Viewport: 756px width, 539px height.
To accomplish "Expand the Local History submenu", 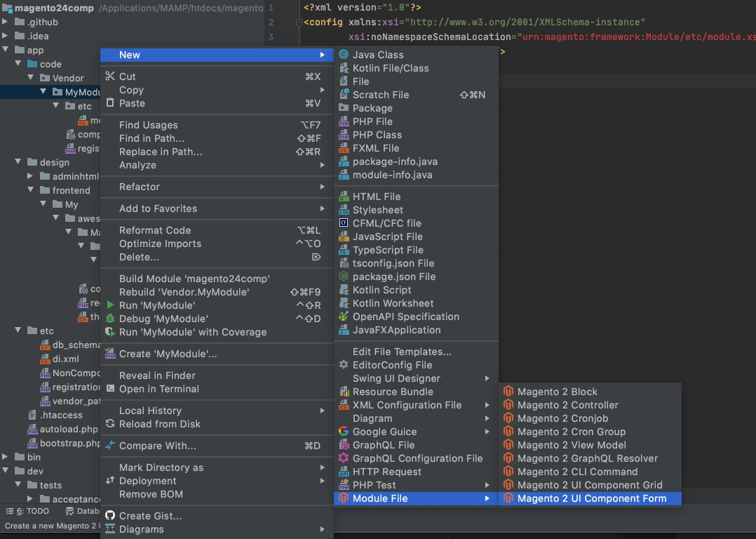I will pos(150,411).
